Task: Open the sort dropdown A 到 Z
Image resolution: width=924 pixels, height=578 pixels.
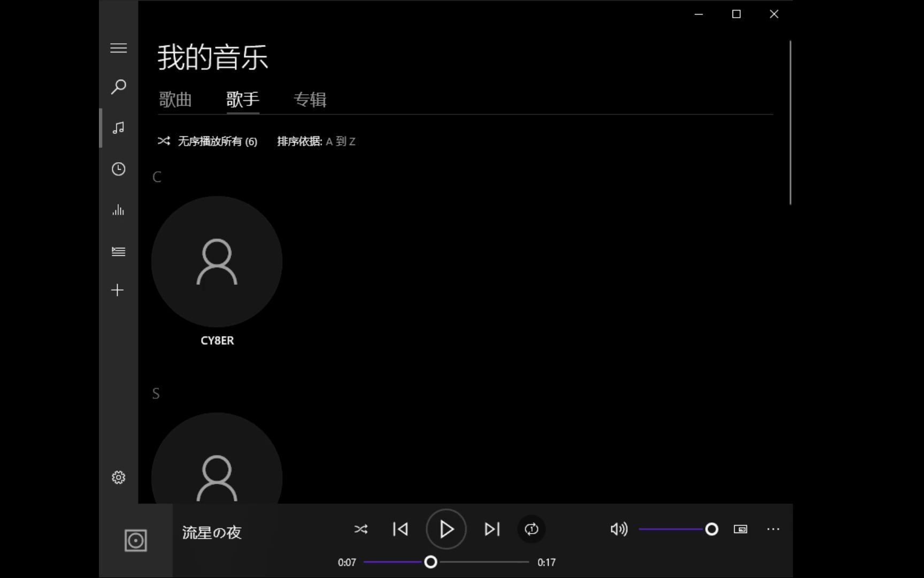Action: (x=341, y=141)
